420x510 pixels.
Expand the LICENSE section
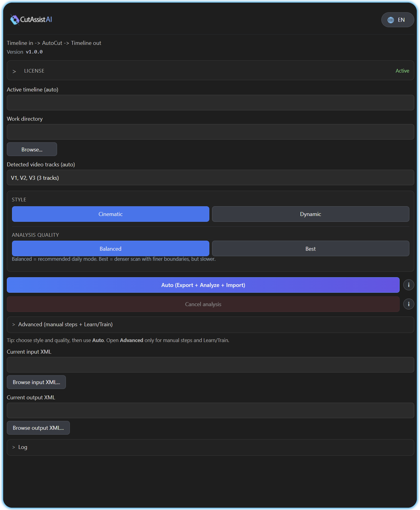click(210, 70)
